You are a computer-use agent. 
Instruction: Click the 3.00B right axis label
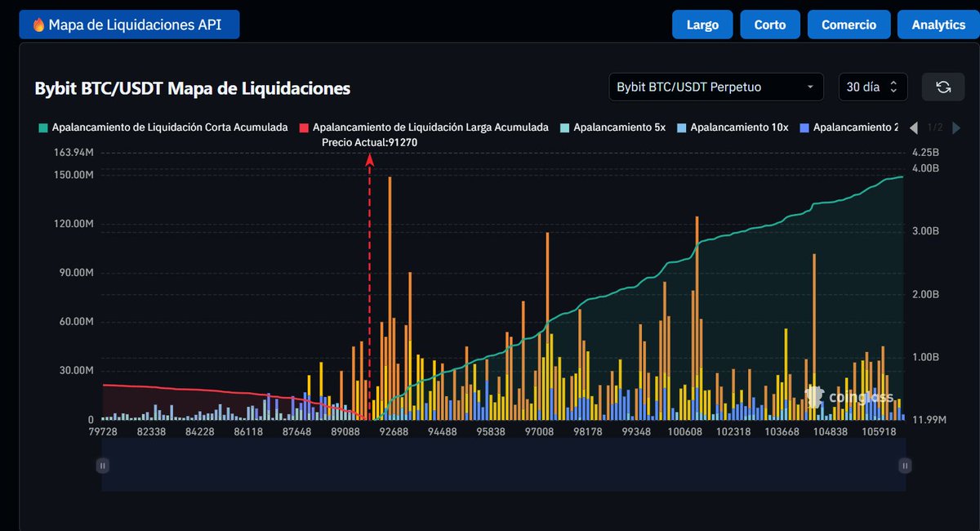pyautogui.click(x=927, y=231)
